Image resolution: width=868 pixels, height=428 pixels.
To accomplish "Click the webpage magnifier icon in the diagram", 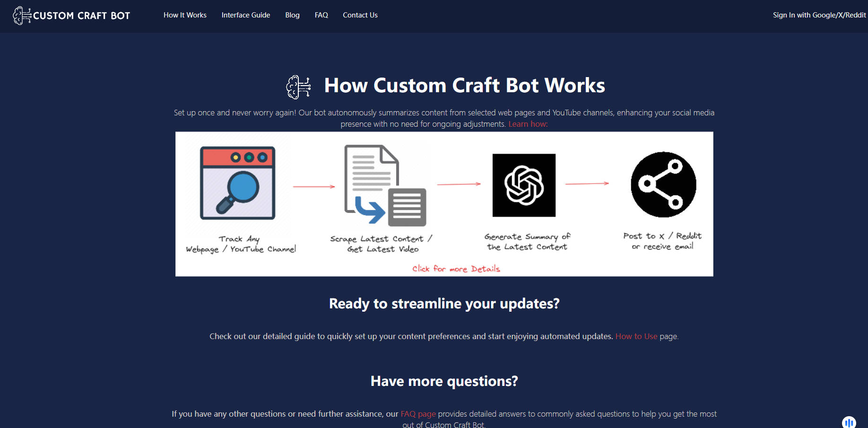I will click(x=238, y=184).
